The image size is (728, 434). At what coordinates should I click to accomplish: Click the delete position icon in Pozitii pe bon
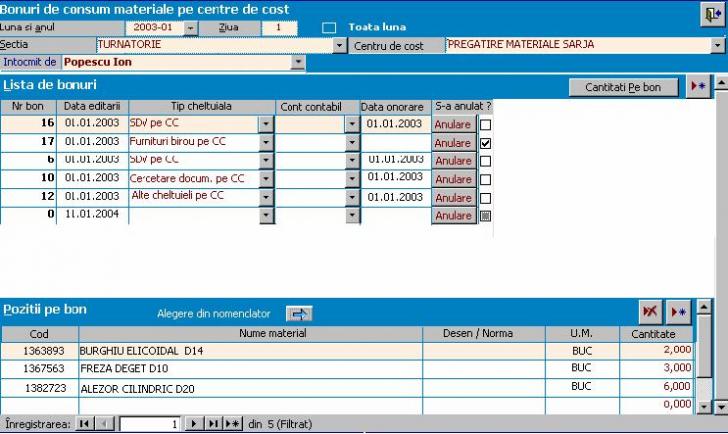[x=651, y=311]
